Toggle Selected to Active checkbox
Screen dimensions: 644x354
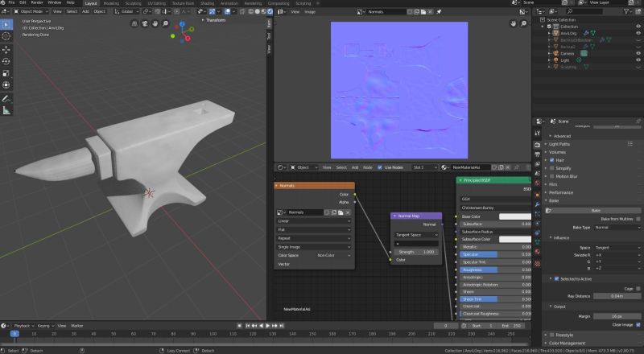coord(557,279)
